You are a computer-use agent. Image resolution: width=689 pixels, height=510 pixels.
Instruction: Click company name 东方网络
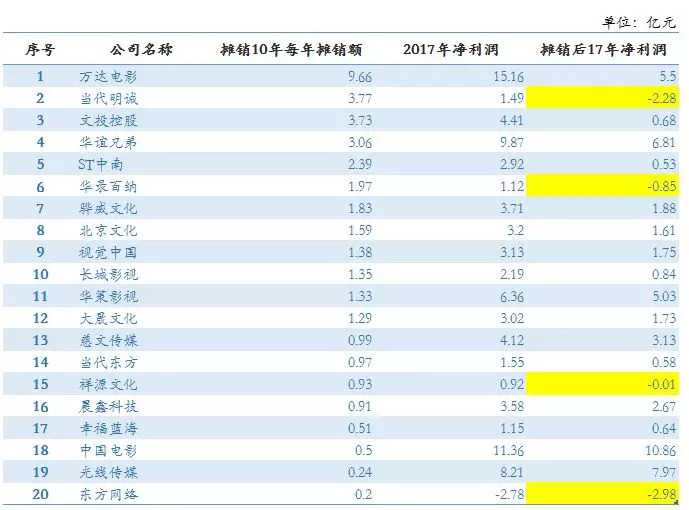109,494
